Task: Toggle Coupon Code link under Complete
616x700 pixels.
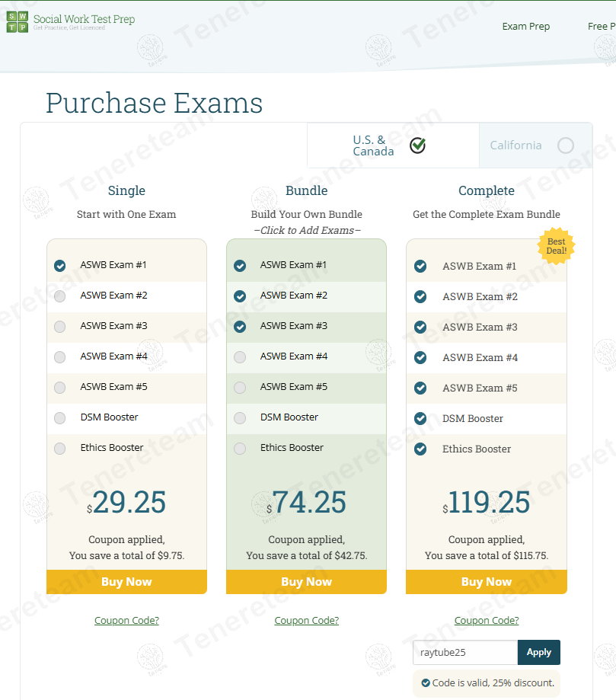Action: click(x=486, y=621)
